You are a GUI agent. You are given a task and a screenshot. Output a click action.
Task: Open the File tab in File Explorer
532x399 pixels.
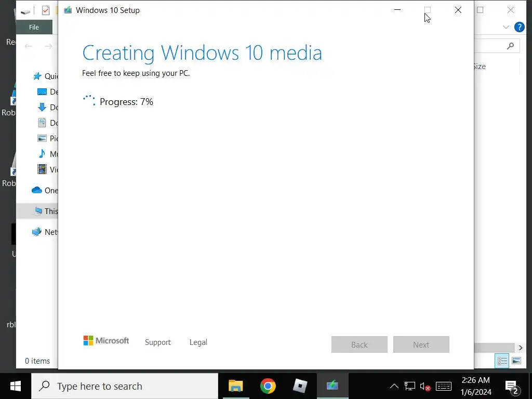34,27
